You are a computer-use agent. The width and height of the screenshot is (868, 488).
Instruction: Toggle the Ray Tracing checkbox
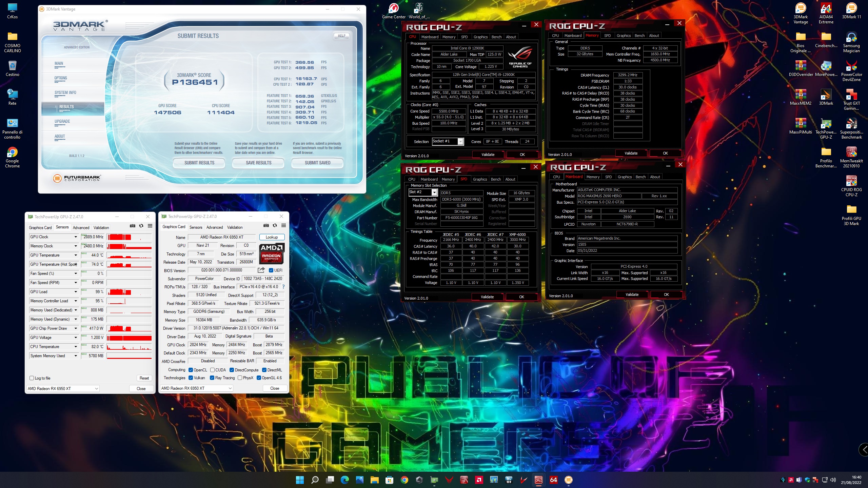pyautogui.click(x=212, y=378)
